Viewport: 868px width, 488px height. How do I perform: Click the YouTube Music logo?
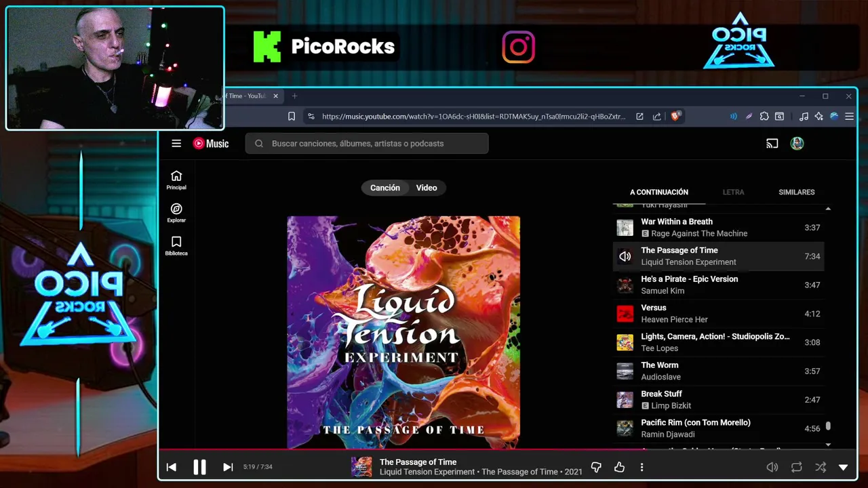coord(211,143)
